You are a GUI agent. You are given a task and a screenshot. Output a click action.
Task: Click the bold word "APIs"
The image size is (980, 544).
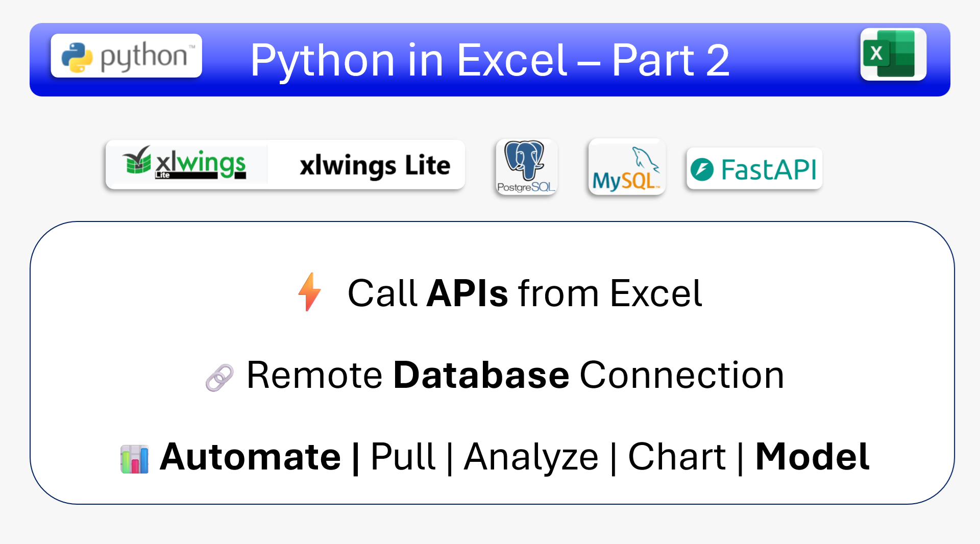point(467,293)
